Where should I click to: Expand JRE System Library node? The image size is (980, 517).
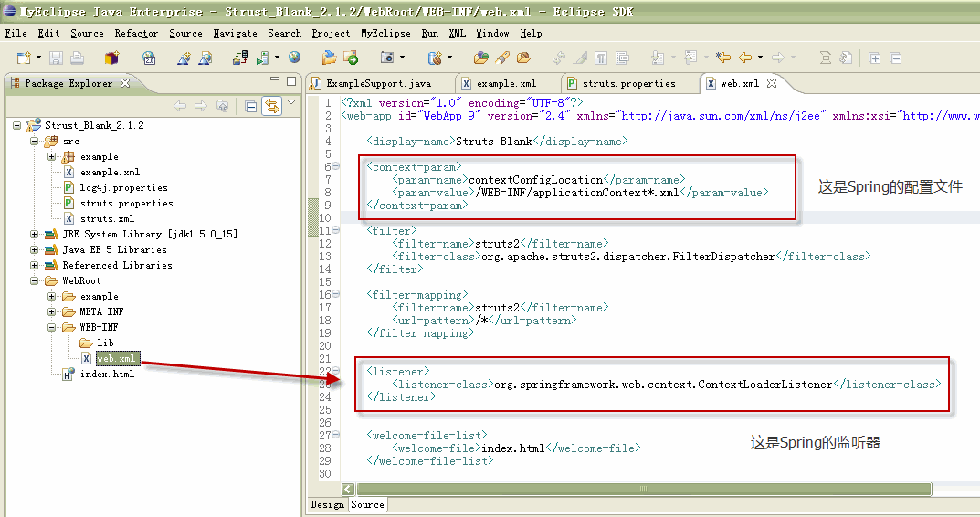click(x=35, y=235)
